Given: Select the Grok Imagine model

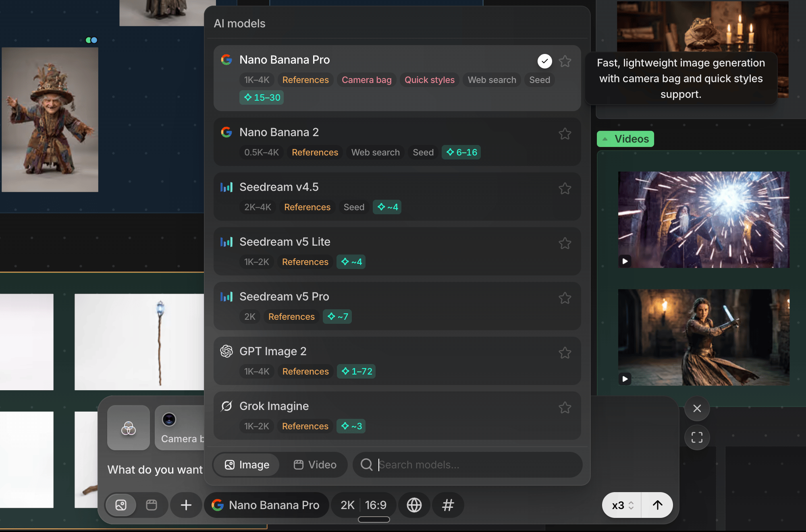Looking at the screenshot, I should click(397, 416).
